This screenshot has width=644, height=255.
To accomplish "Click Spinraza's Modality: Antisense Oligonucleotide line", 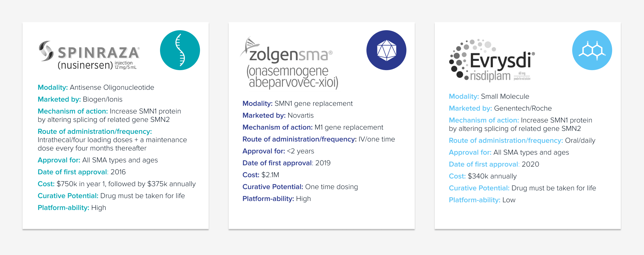I will (x=96, y=87).
